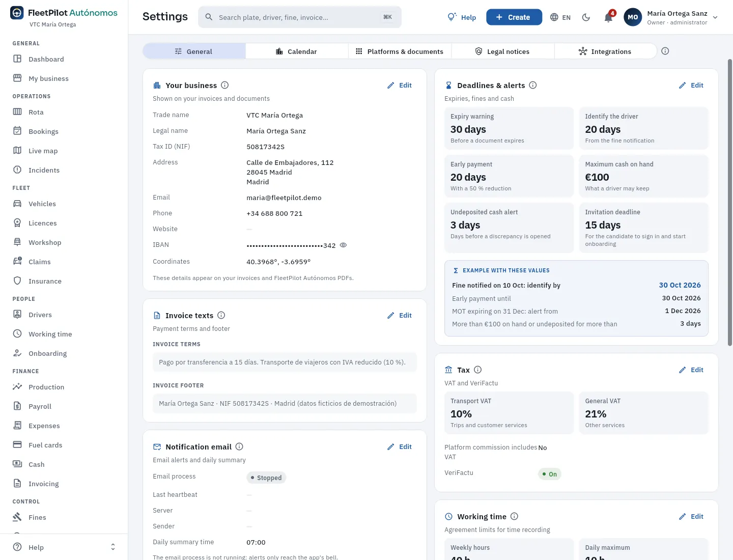The image size is (733, 560).
Task: Select the General settings tab
Action: pyautogui.click(x=194, y=51)
